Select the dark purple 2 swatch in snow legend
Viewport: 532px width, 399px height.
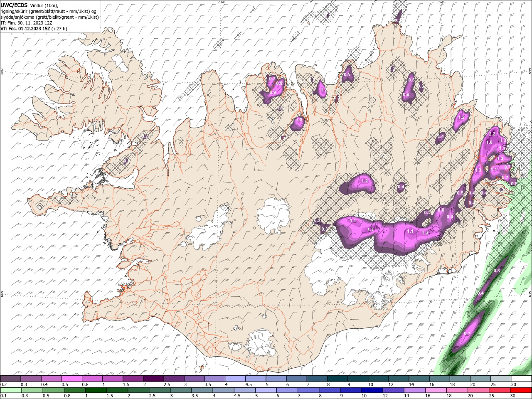pos(153,379)
